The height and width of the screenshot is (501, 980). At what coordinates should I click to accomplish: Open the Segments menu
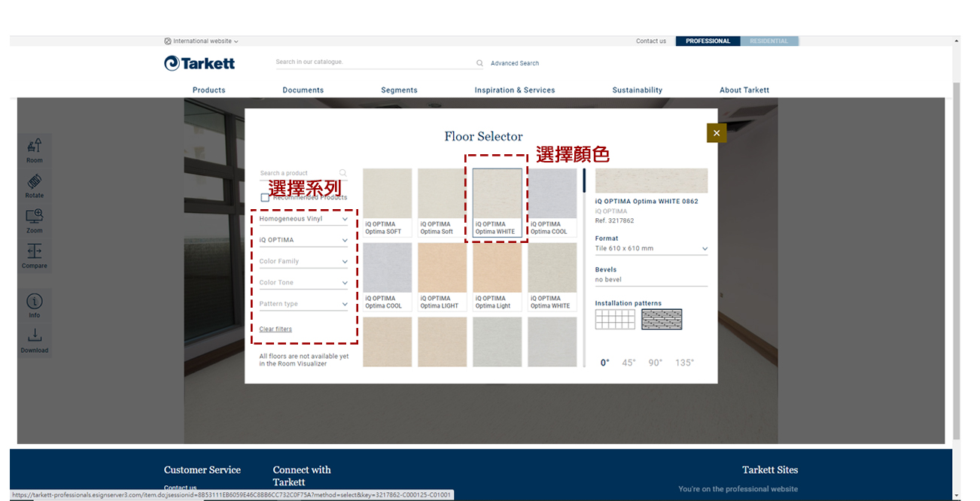[x=399, y=90]
